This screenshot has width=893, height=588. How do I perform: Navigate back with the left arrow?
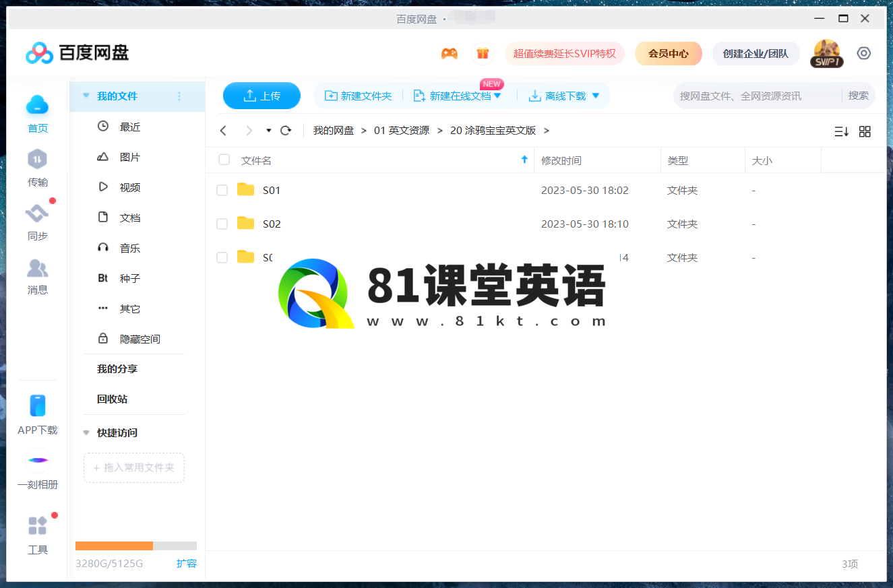pos(224,131)
